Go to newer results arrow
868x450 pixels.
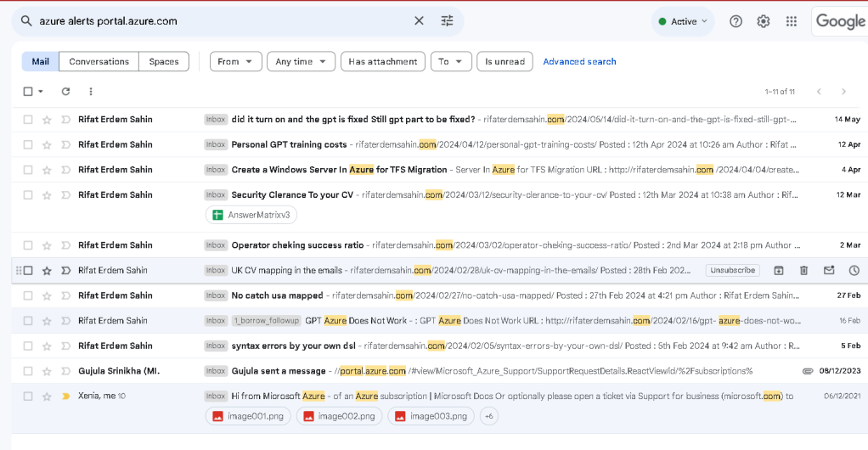click(819, 92)
